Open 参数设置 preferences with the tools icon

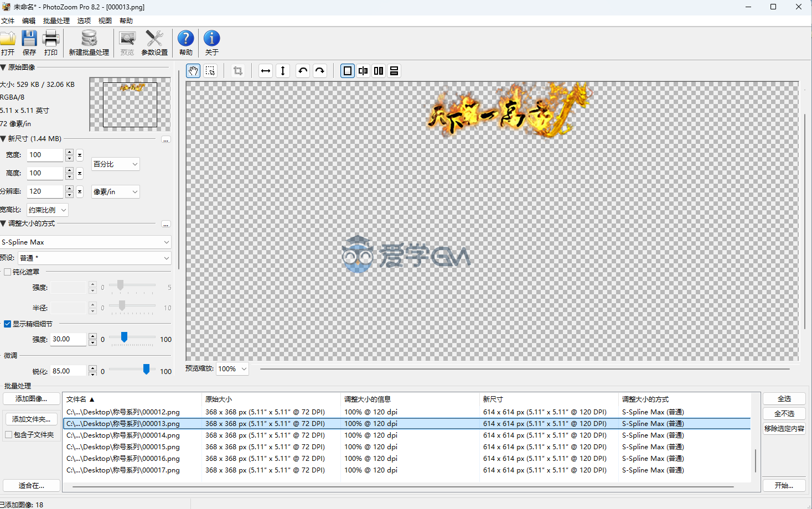click(154, 39)
